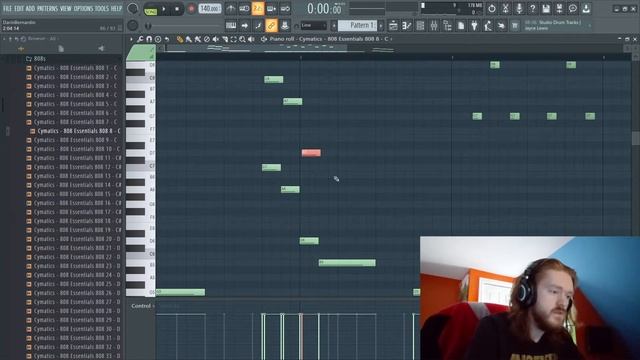Image resolution: width=640 pixels, height=360 pixels.
Task: Open the Piano roll toolbar shortcut
Action: coord(407,26)
